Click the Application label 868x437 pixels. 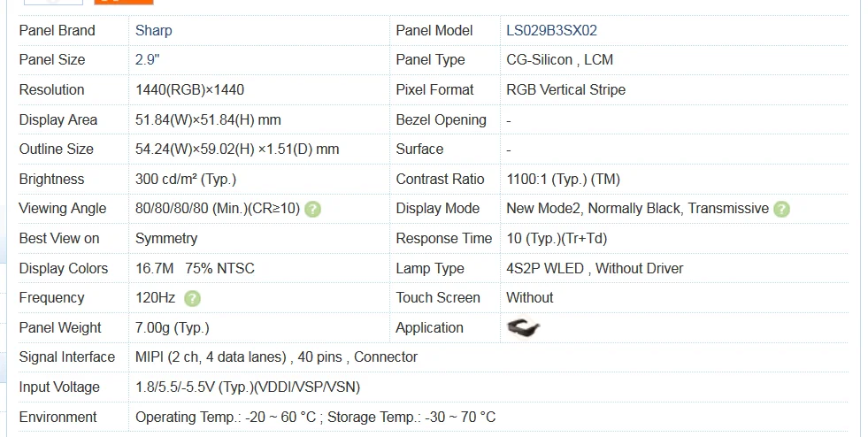click(x=429, y=327)
